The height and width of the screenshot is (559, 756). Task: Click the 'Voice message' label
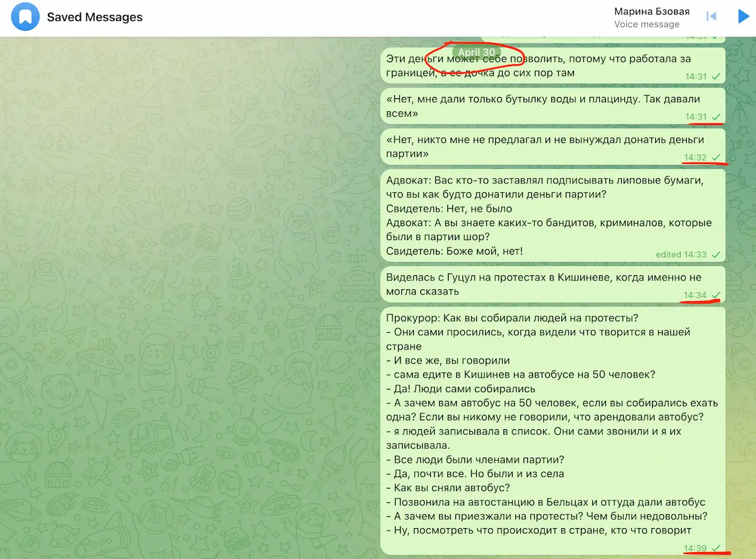[x=646, y=25]
